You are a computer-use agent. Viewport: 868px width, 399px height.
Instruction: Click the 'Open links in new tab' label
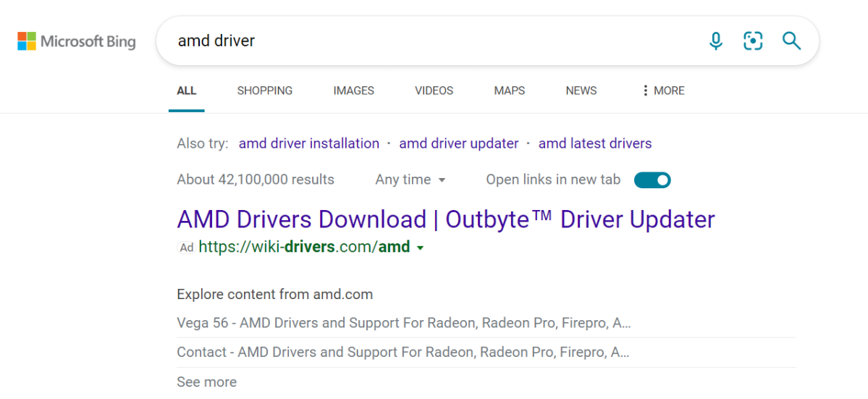pyautogui.click(x=553, y=180)
